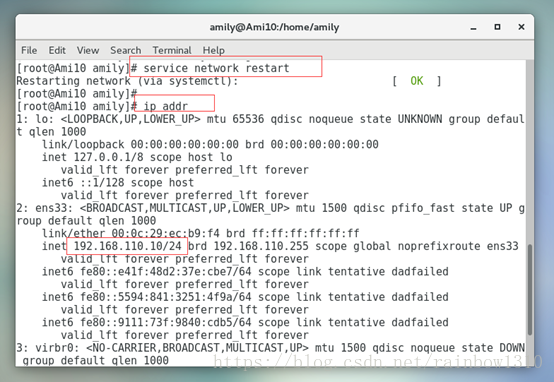Click the 'inet6 ::1/128 scope host' line
Viewport: 554px width, 382px height.
point(118,182)
